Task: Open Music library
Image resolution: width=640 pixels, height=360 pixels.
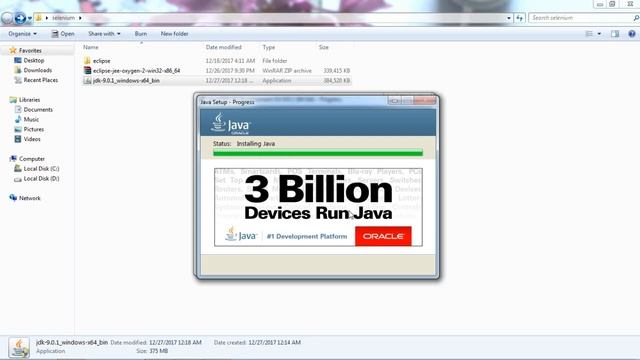Action: pos(31,119)
